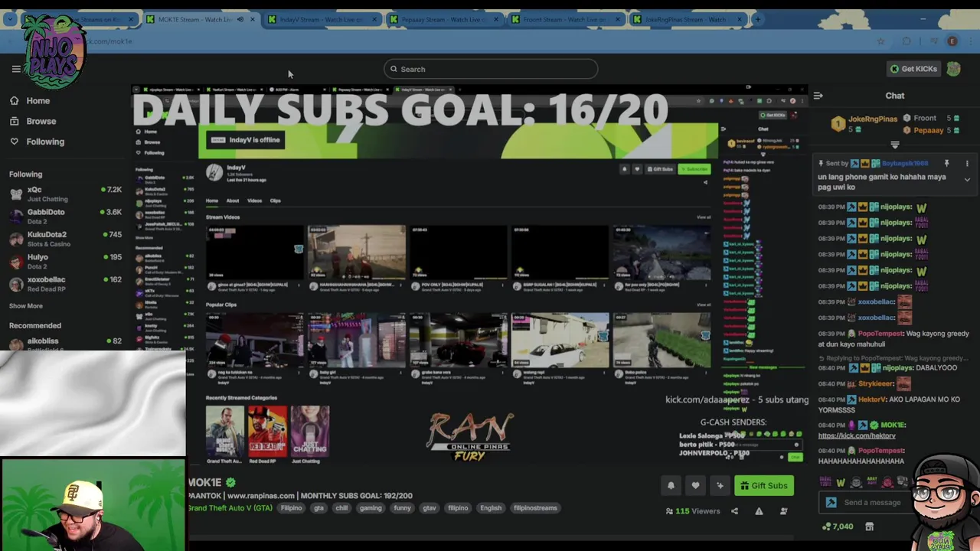Click the report warning triangle icon

click(759, 511)
